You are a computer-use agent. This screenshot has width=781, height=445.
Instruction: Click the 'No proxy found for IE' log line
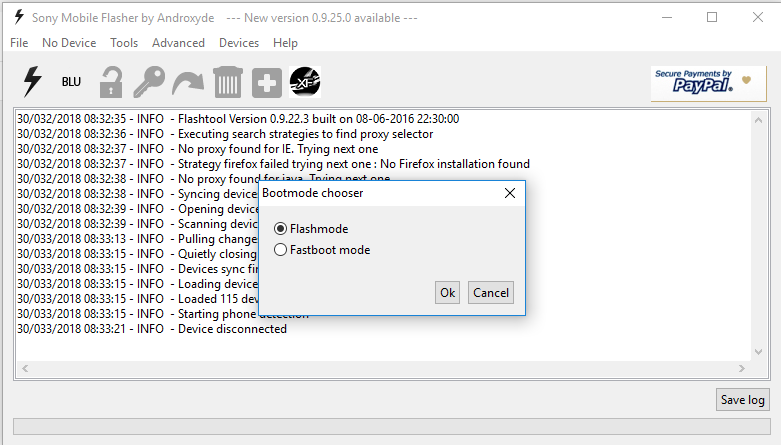(198, 149)
